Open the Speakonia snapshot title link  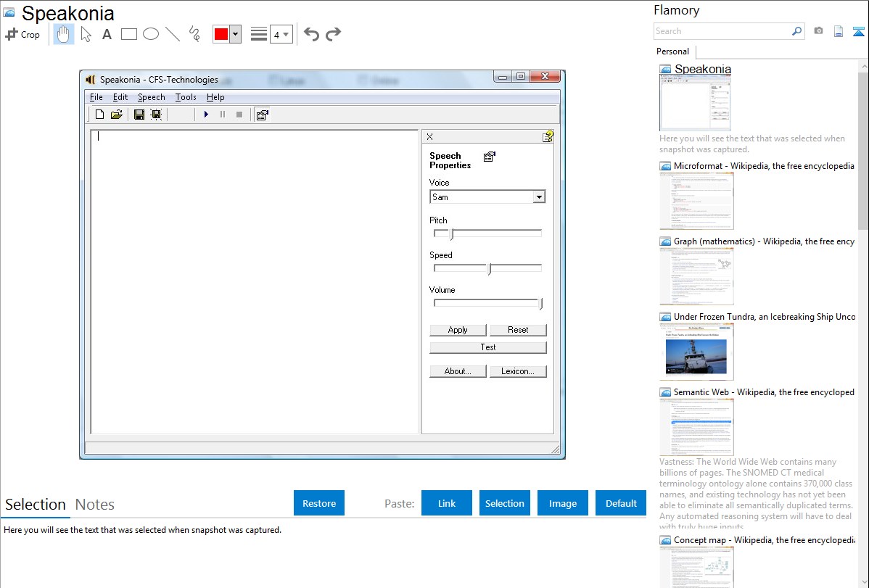pyautogui.click(x=703, y=70)
